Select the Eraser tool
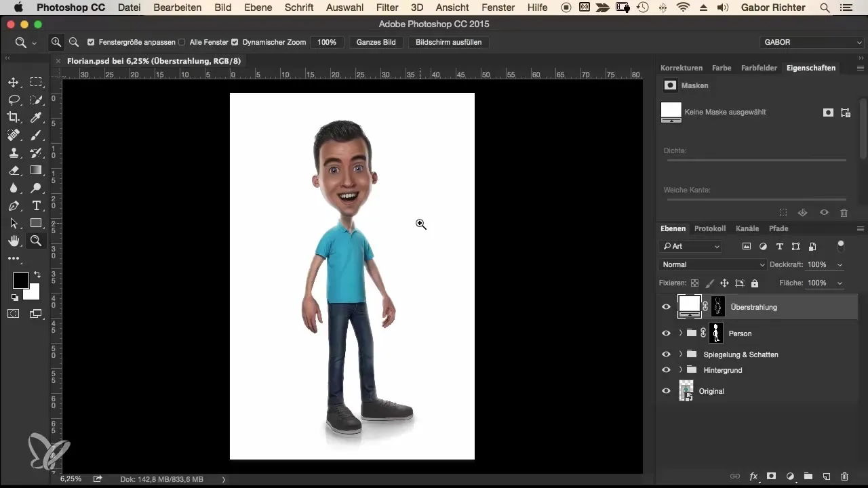The height and width of the screenshot is (488, 868). [13, 171]
